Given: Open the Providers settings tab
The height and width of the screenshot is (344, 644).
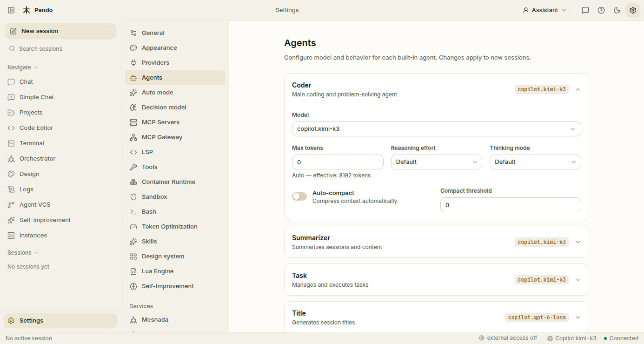Looking at the screenshot, I should click(175, 63).
